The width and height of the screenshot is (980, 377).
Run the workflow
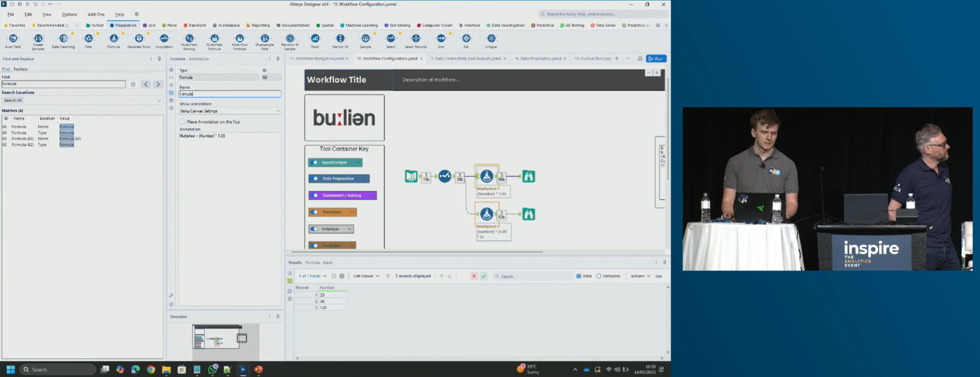[x=656, y=59]
